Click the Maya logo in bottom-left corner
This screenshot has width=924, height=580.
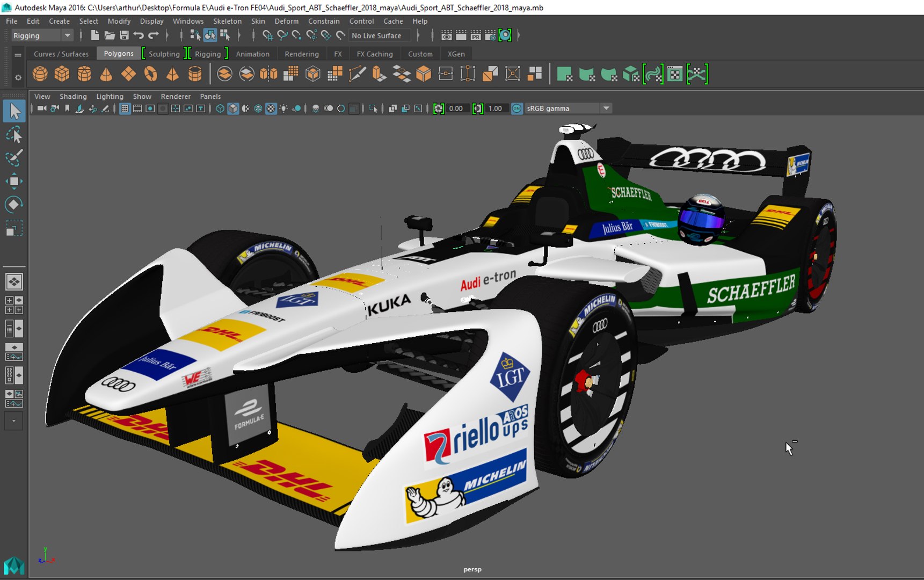pos(14,565)
